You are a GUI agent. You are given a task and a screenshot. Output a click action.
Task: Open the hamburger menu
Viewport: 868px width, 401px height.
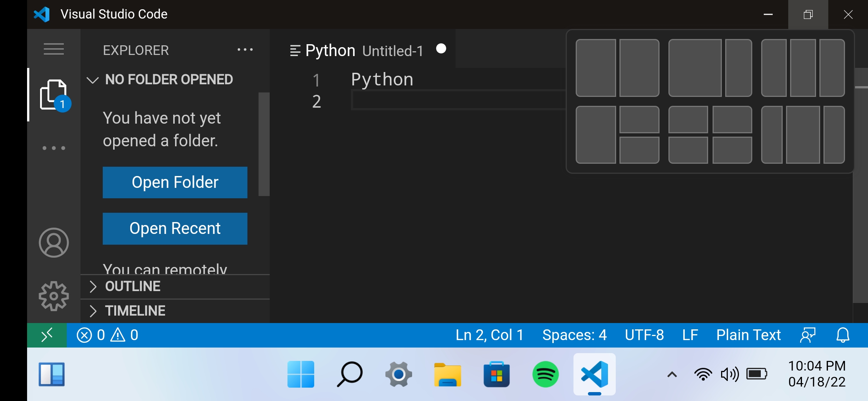point(53,49)
